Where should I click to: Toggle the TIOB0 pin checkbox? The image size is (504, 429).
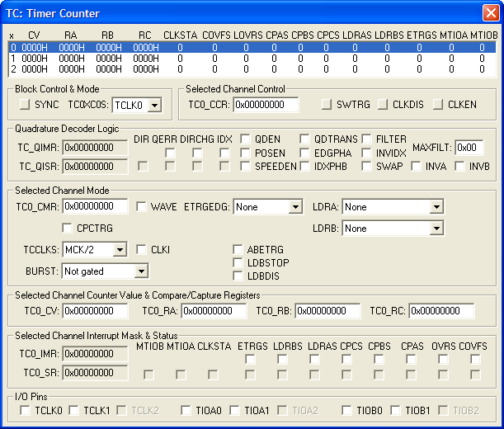[x=346, y=410]
